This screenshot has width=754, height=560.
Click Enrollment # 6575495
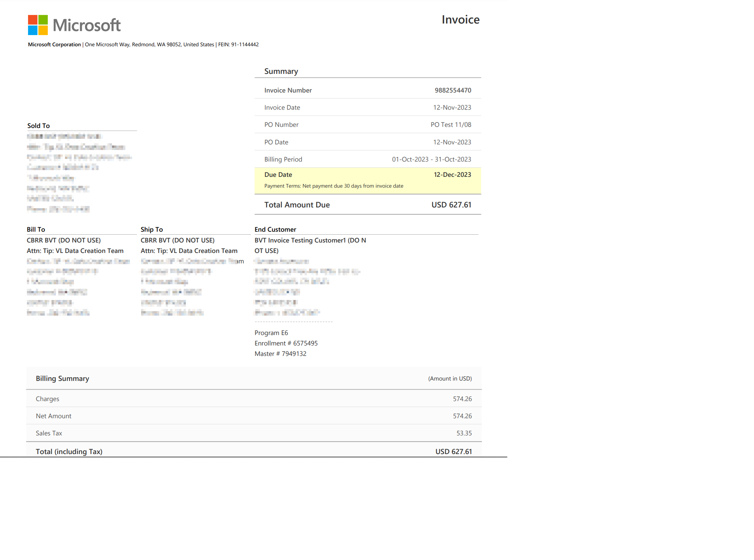pyautogui.click(x=286, y=343)
